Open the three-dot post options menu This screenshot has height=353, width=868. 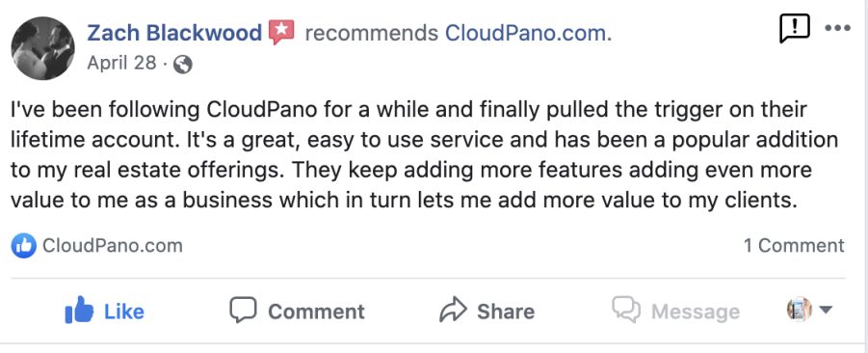click(x=837, y=28)
